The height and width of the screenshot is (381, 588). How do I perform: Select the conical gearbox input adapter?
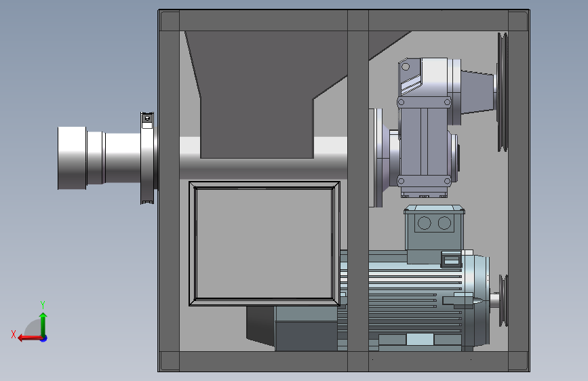point(477,92)
